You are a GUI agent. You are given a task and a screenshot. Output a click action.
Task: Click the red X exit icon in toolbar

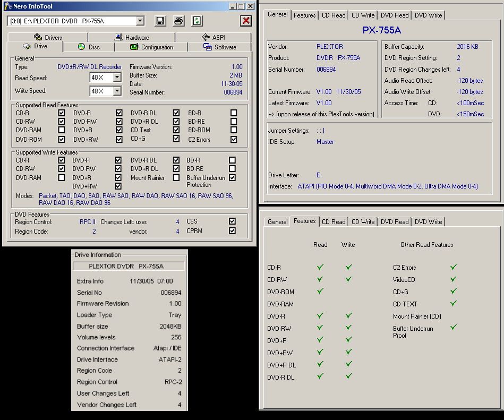(246, 21)
